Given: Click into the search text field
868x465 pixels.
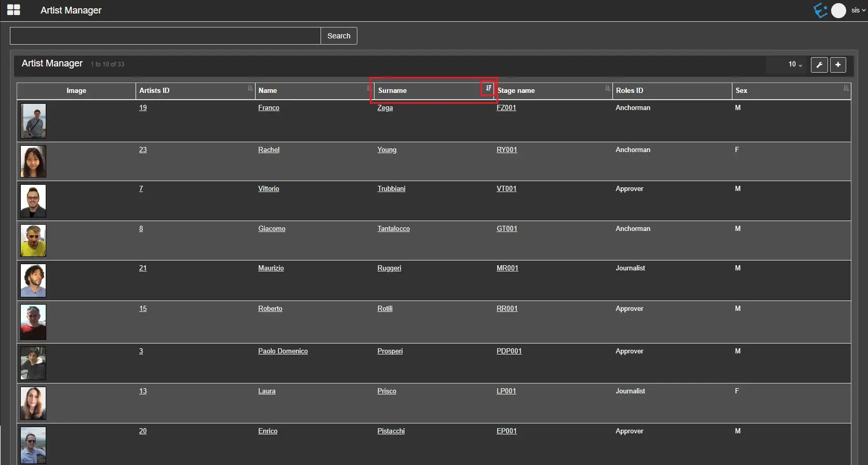Looking at the screenshot, I should pos(165,36).
